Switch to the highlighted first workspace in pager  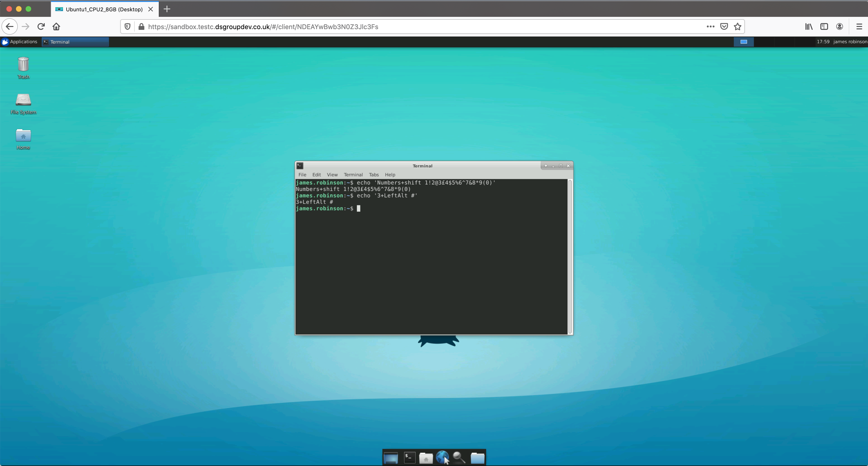click(744, 42)
